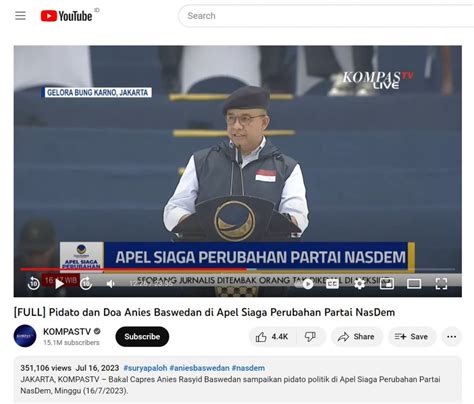Click the 351,106 views text
Viewport: 474px width, 404px height.
(x=46, y=368)
